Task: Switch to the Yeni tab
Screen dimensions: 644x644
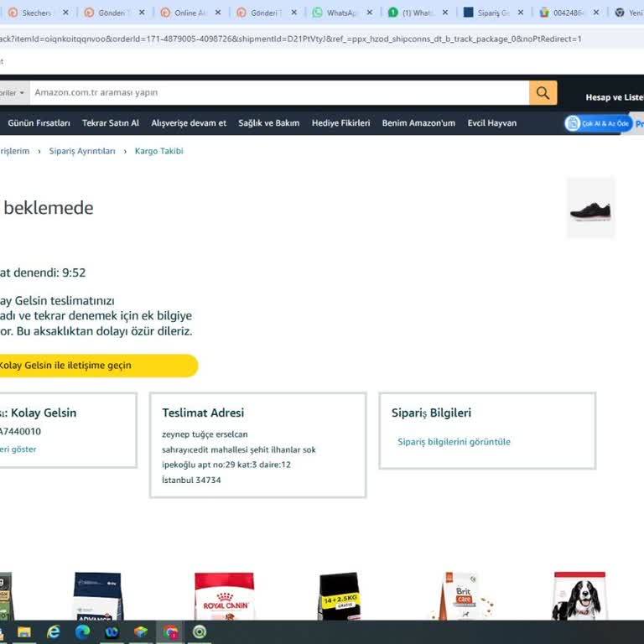Action: click(x=628, y=13)
